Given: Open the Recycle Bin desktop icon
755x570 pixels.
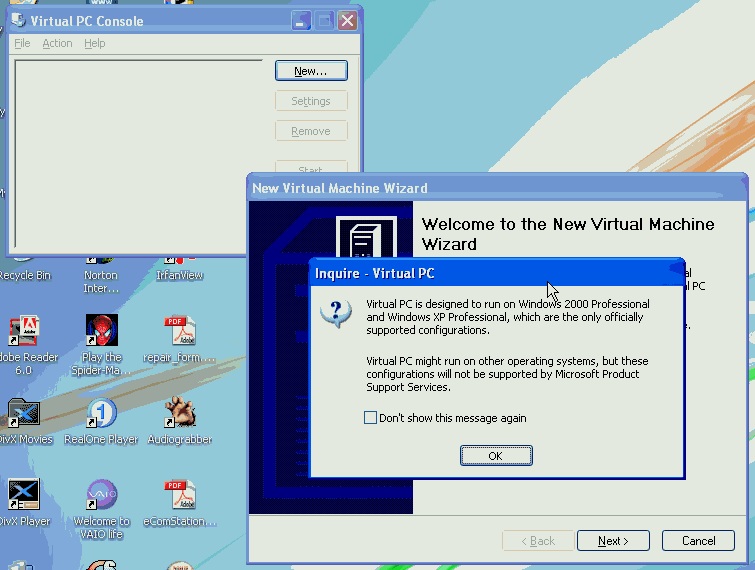Looking at the screenshot, I should coord(25,275).
